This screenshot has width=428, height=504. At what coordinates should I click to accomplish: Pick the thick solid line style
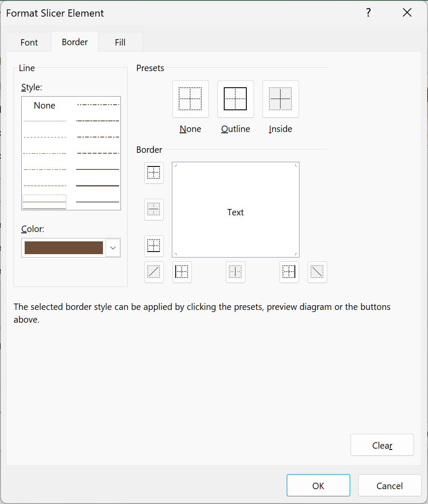[x=98, y=186]
